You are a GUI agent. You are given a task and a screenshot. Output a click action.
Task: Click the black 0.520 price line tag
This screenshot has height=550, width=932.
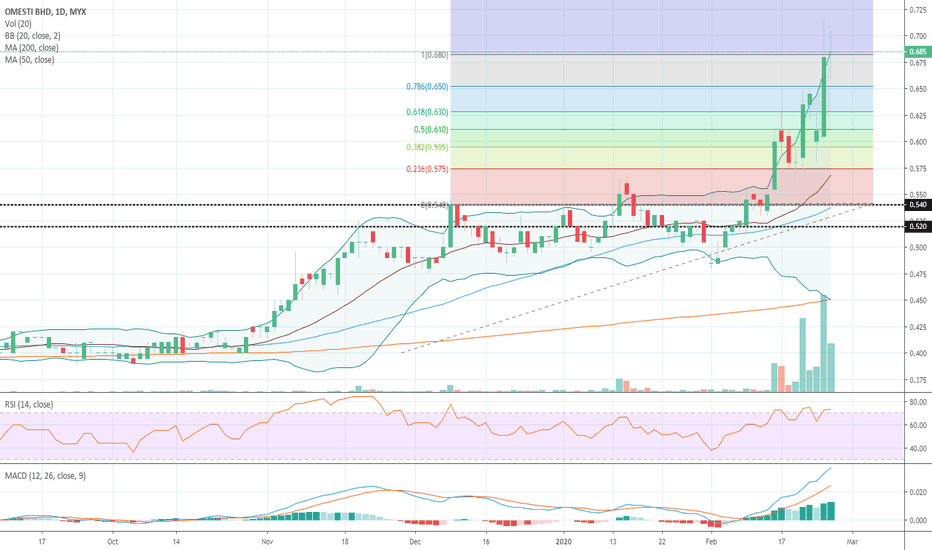point(918,227)
